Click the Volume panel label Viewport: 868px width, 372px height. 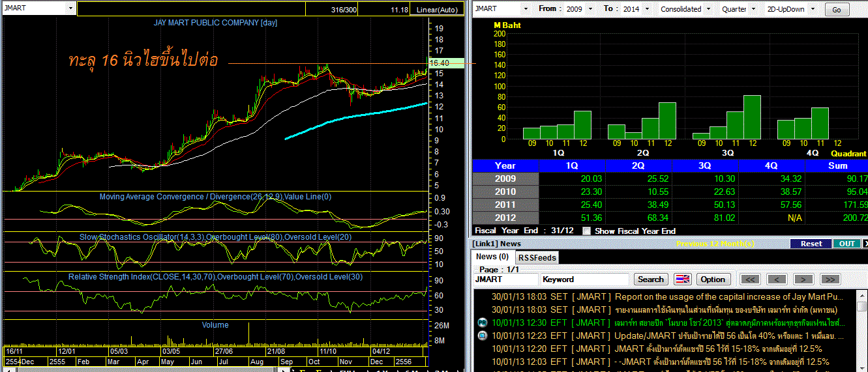(x=215, y=324)
